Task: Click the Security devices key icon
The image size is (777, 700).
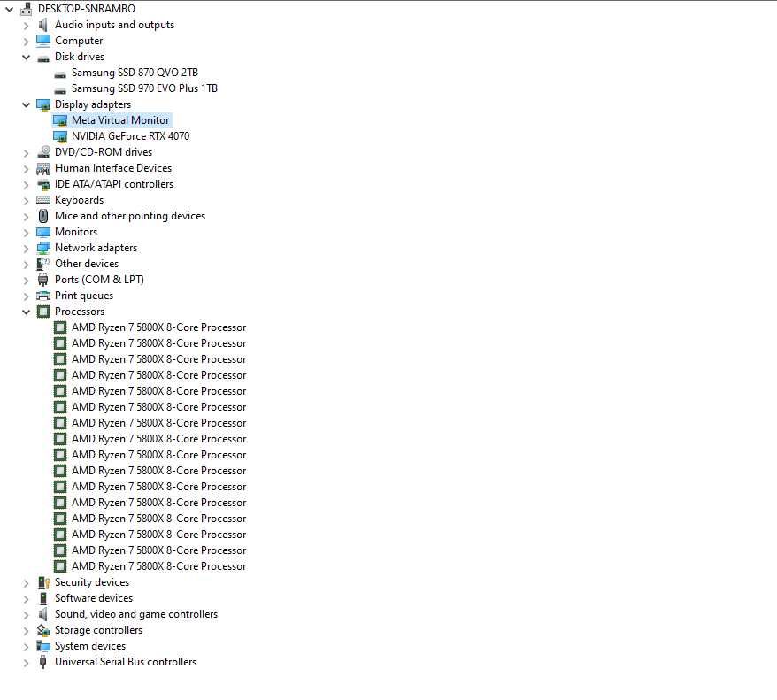Action: pos(43,582)
